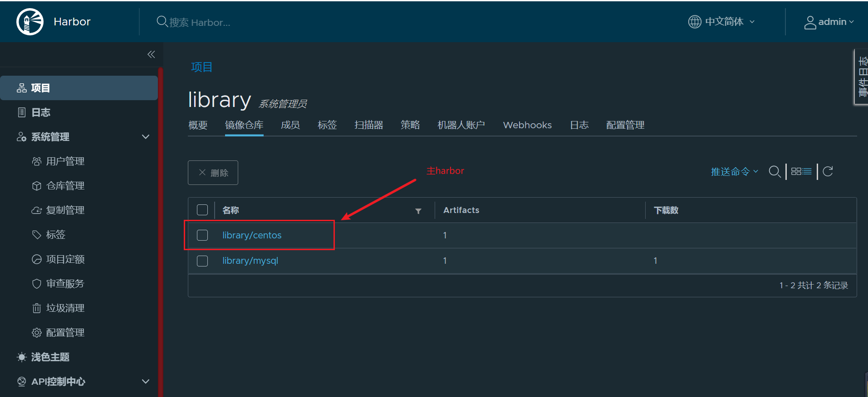Open the 成员 members tab
868x397 pixels.
290,125
